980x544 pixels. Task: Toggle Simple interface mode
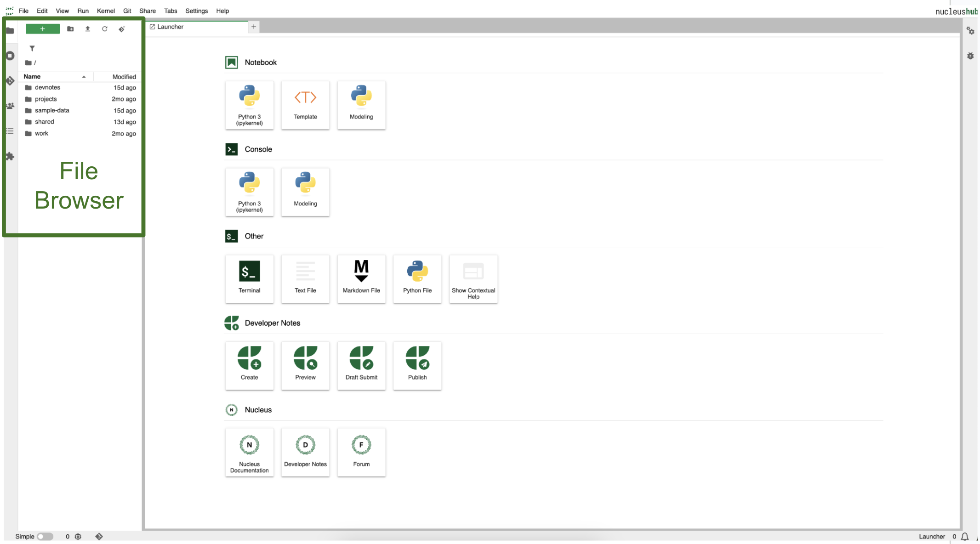tap(45, 536)
